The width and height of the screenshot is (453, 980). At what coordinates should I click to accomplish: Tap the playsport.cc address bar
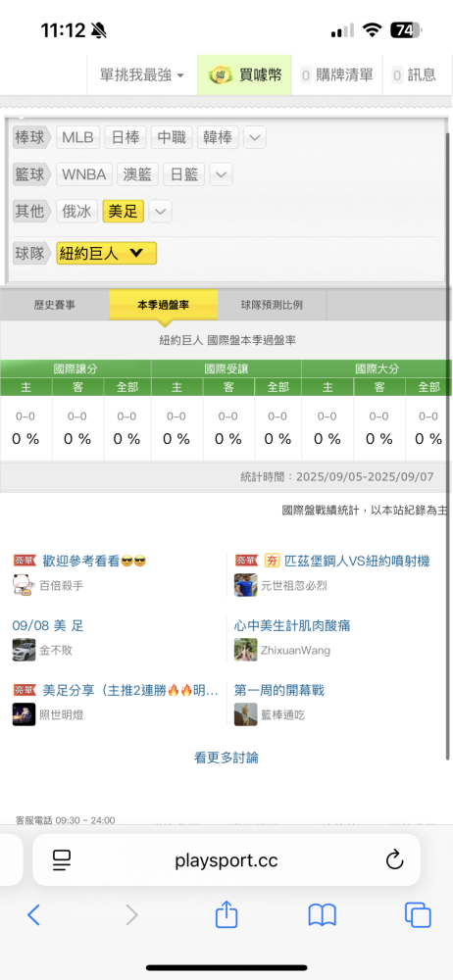pos(226,860)
